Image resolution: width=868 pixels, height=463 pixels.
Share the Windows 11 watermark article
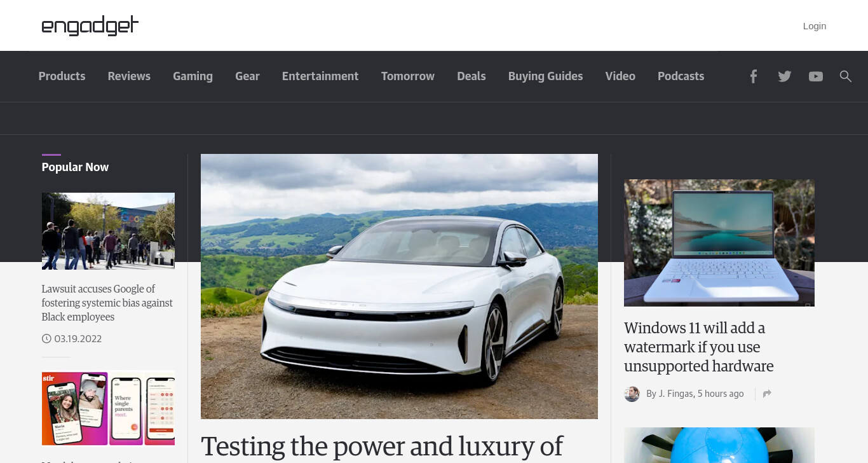point(767,394)
